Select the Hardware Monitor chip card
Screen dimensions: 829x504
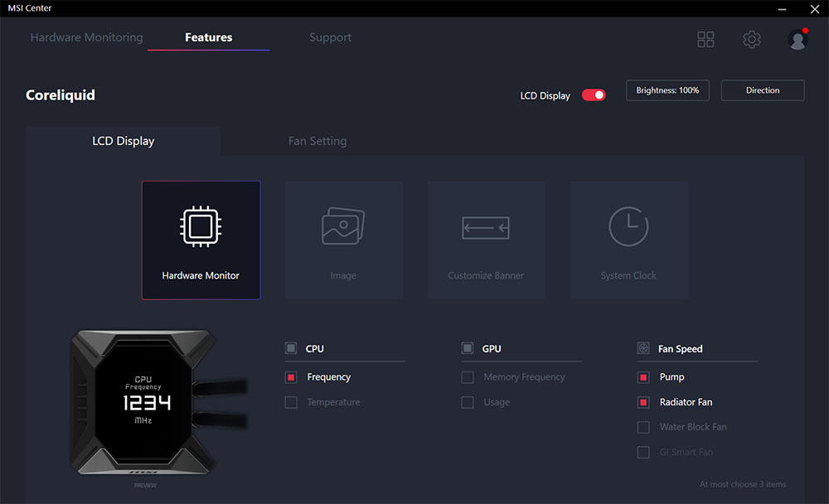click(x=201, y=240)
